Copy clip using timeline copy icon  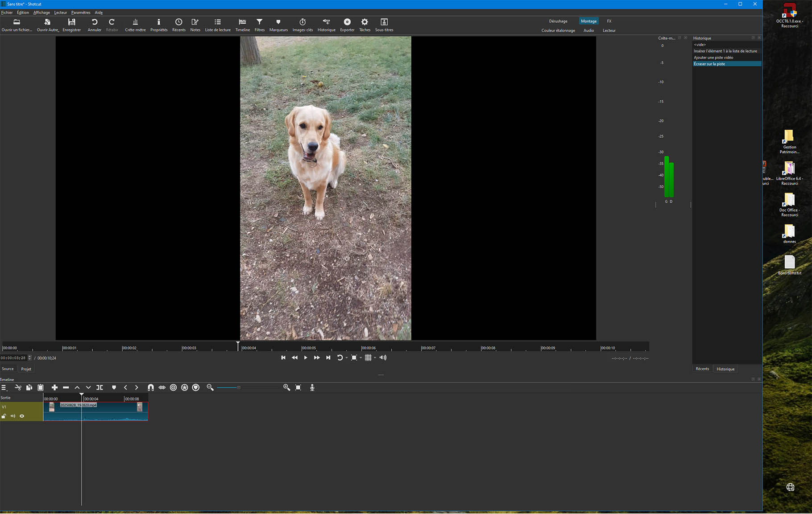point(29,387)
